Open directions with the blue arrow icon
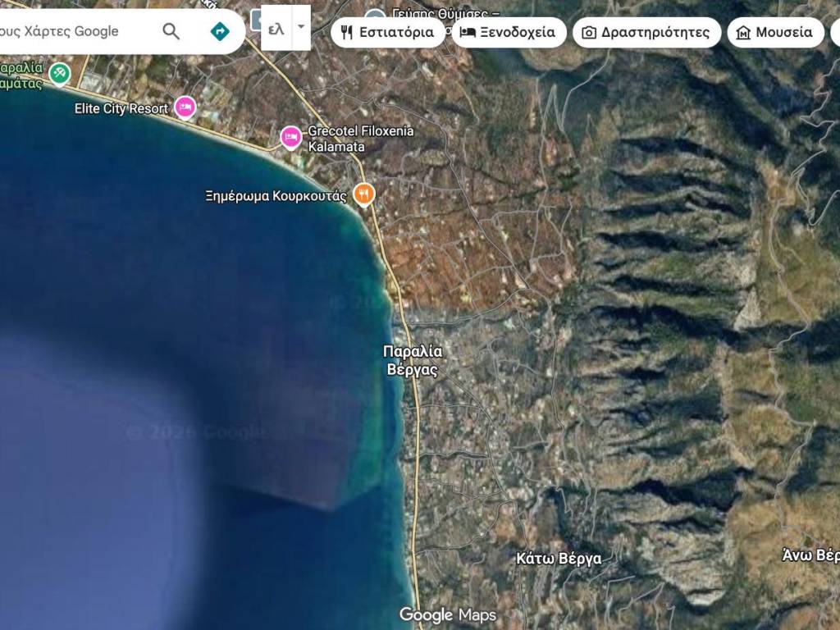Screen dimensions: 840x630 coord(220,31)
